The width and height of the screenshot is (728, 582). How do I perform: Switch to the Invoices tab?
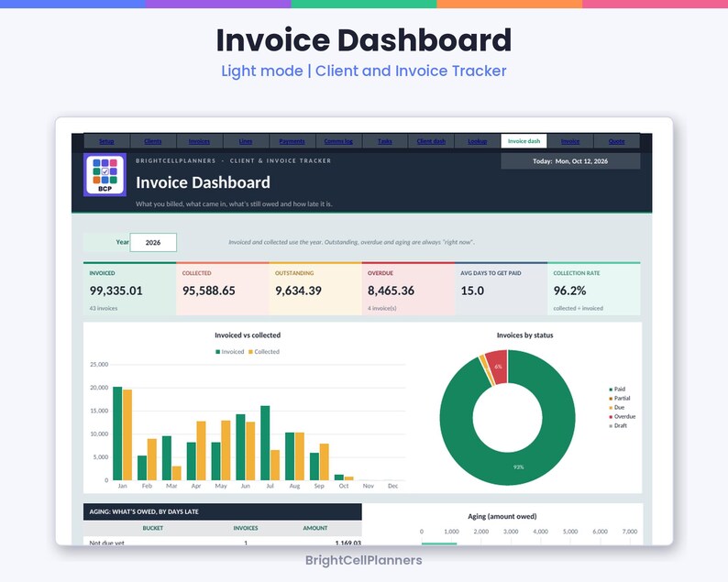pos(199,141)
